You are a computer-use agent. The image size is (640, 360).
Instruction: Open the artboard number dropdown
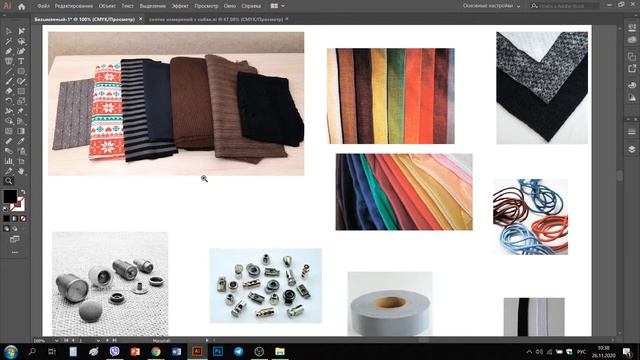98,340
